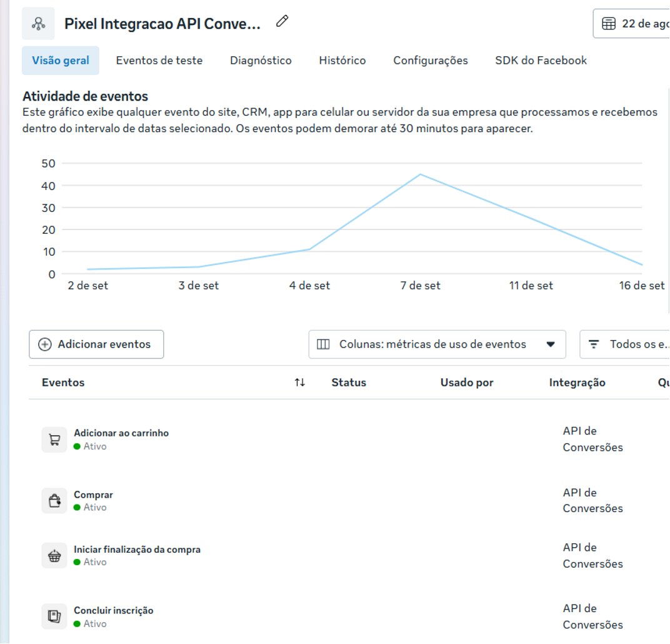Click the Concluir inscrição icon
The width and height of the screenshot is (670, 644).
click(54, 616)
